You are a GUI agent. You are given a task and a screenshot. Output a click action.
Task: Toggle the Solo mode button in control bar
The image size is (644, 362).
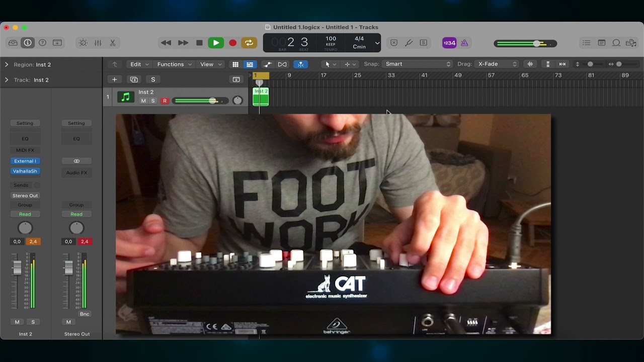(x=424, y=43)
